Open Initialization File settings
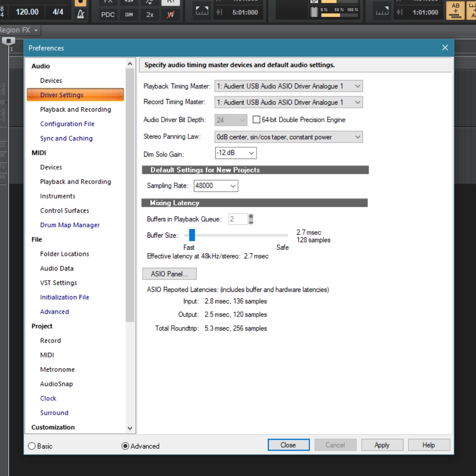Viewport: 476px width, 476px height. coord(65,297)
